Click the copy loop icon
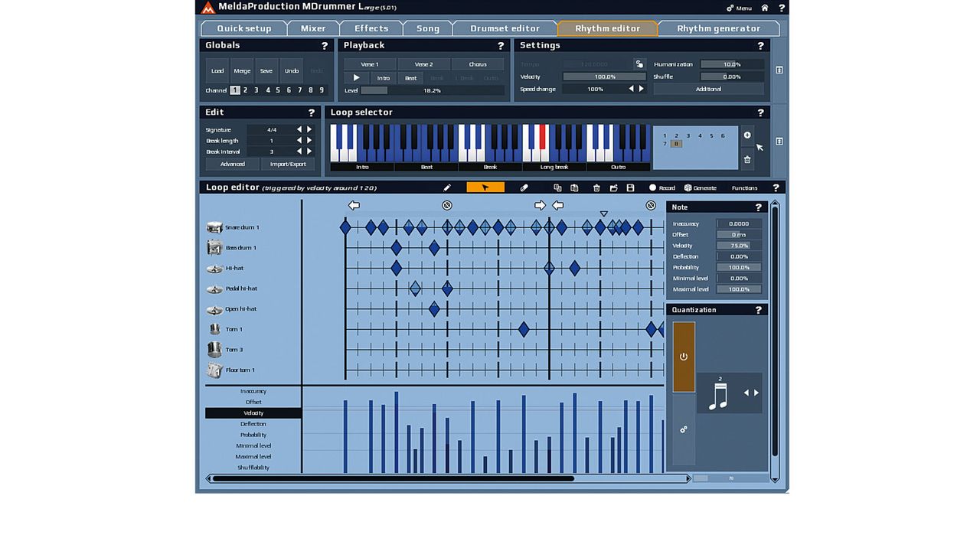980x551 pixels. click(557, 187)
